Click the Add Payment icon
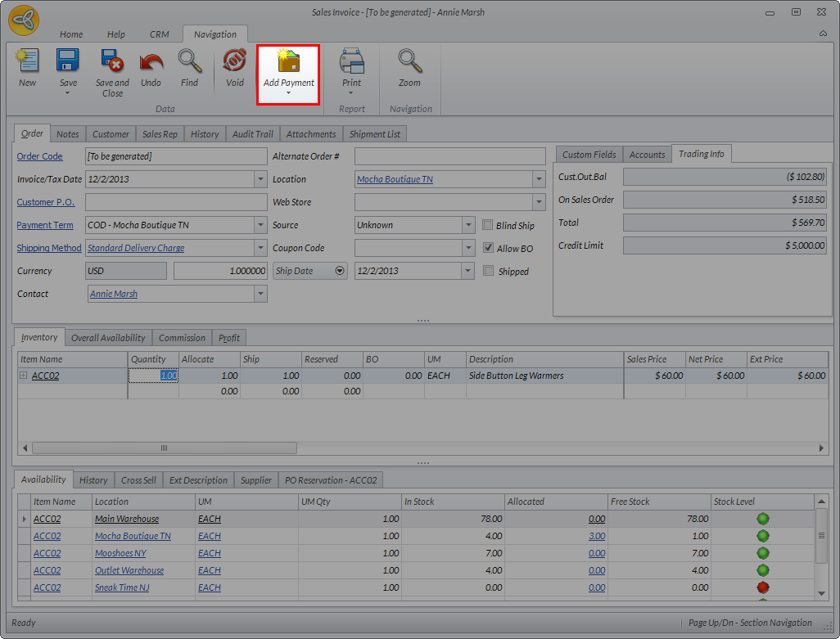 288,62
